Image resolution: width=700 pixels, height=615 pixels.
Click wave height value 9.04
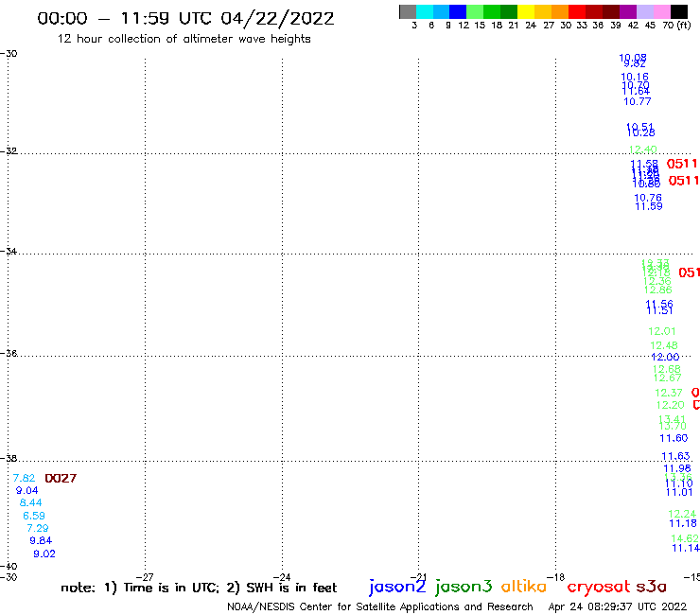point(26,490)
